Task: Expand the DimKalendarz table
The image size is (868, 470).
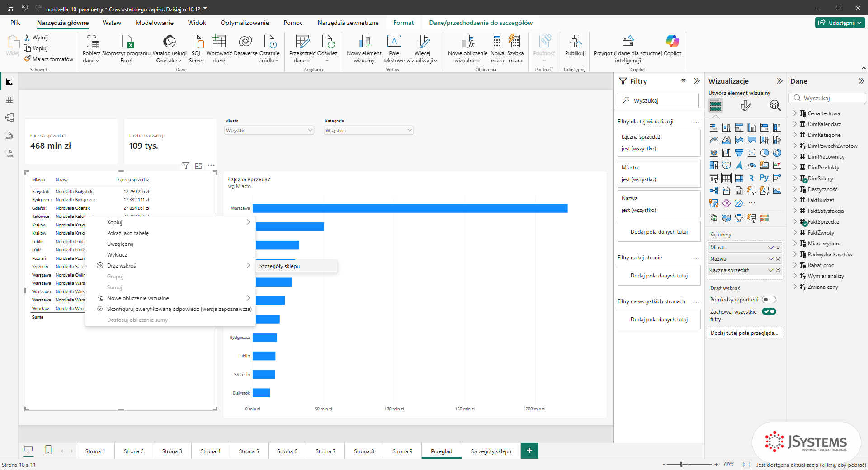Action: pyautogui.click(x=795, y=124)
